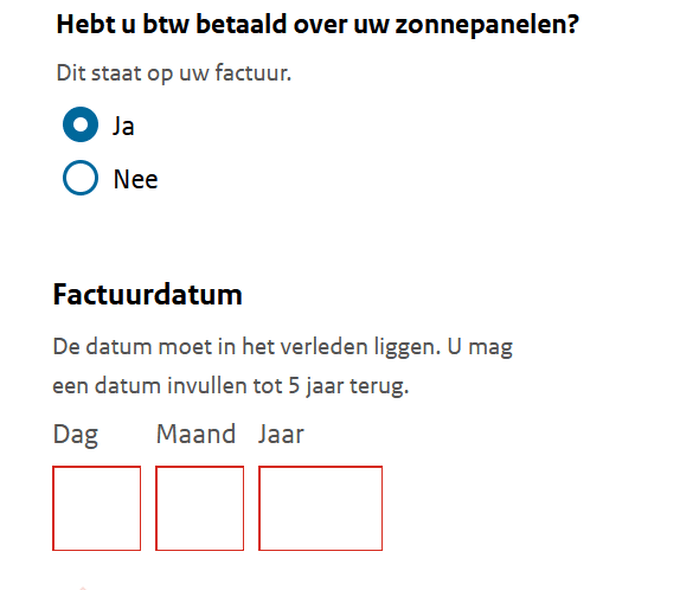Click the "Nee" option label text
The image size is (699, 590).
135,180
